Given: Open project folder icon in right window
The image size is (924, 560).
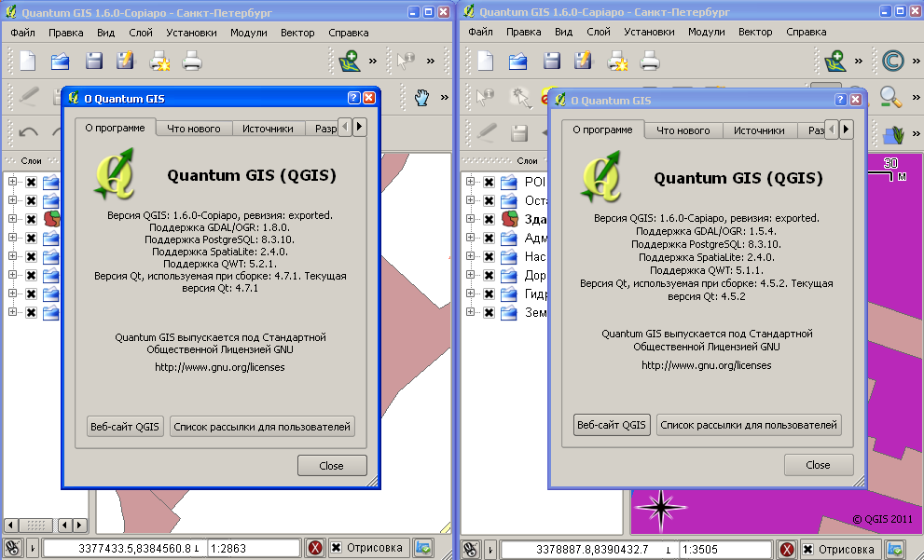Looking at the screenshot, I should (x=518, y=61).
